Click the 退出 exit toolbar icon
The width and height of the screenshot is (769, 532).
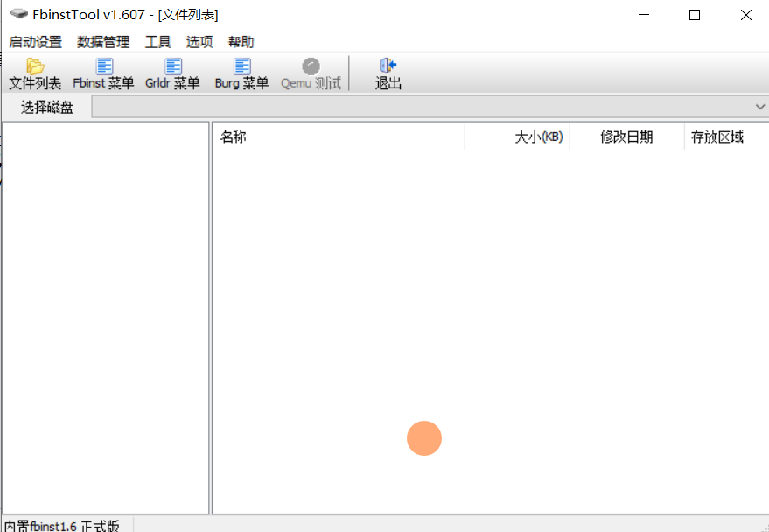387,73
